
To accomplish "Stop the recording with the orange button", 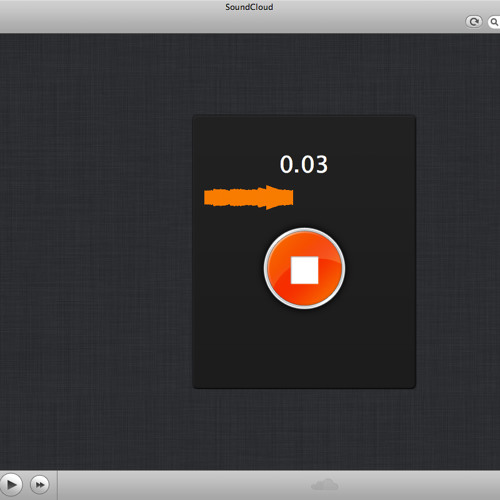I will (x=304, y=269).
